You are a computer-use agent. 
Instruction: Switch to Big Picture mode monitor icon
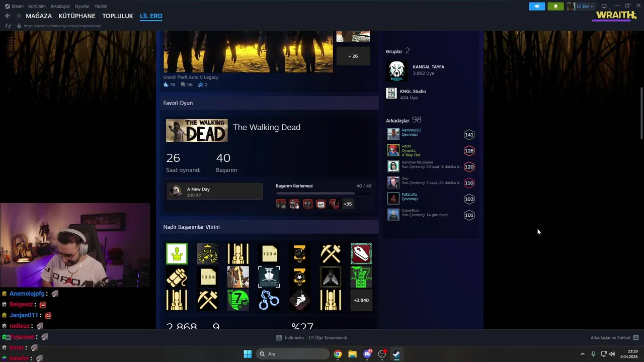(604, 6)
